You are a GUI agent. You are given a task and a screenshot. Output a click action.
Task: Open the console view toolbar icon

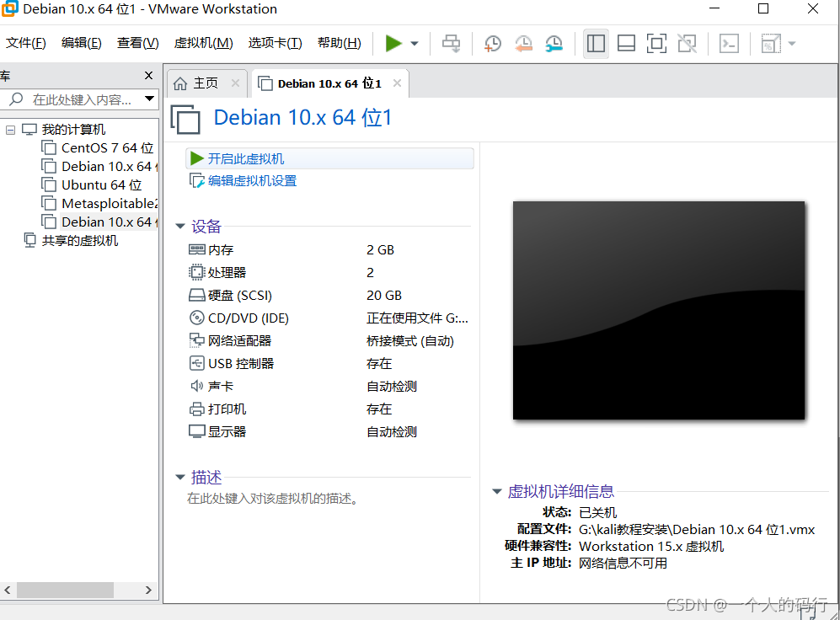point(729,43)
